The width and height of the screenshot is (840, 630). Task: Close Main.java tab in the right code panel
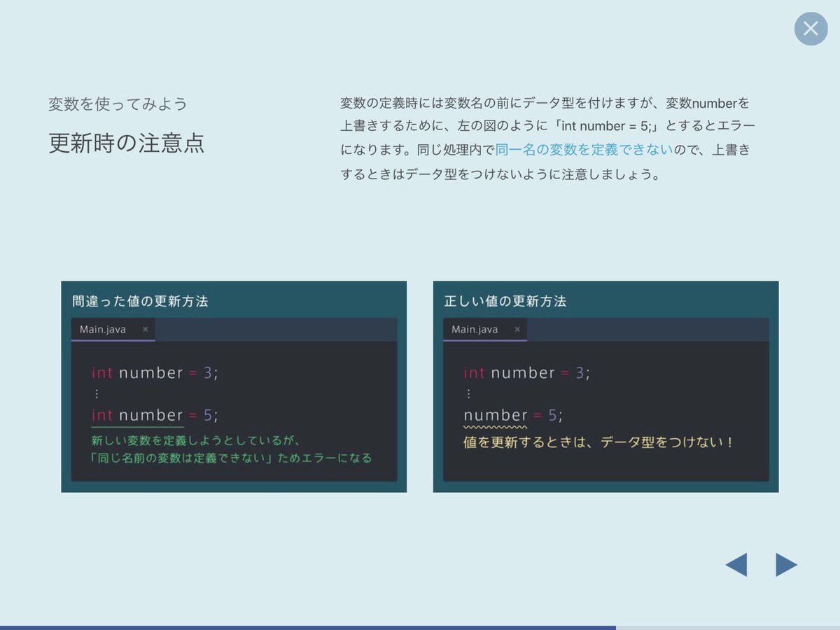point(517,329)
